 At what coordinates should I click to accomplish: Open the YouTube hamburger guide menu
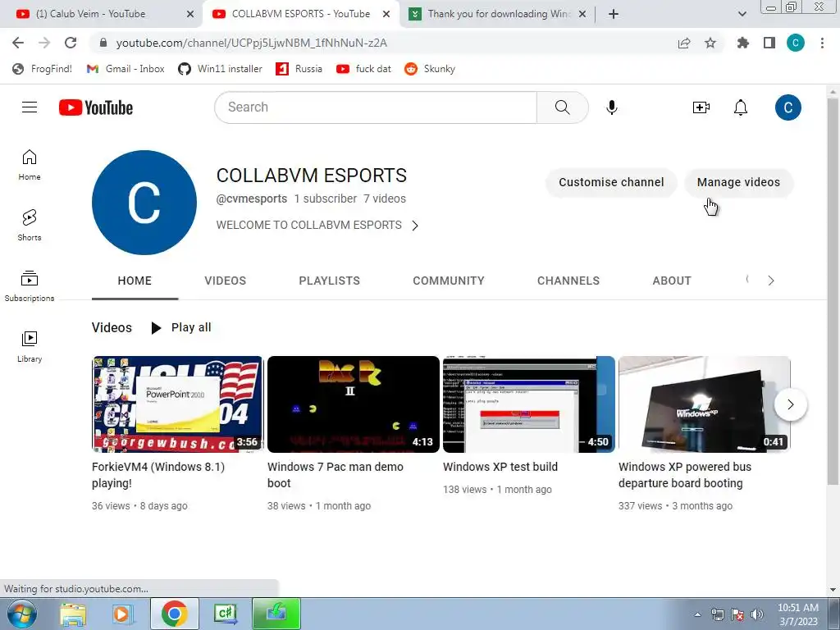[x=30, y=107]
